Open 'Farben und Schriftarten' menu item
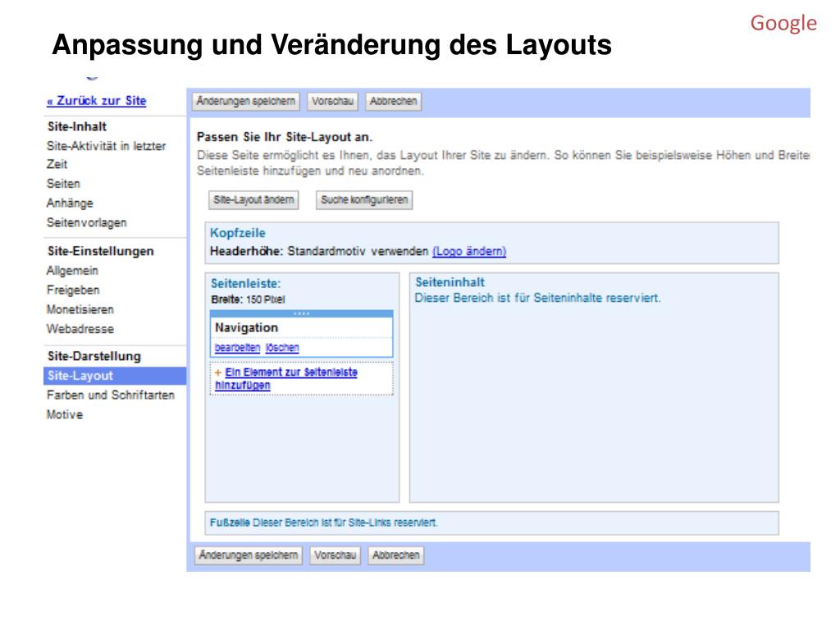This screenshot has height=630, width=840. [111, 395]
